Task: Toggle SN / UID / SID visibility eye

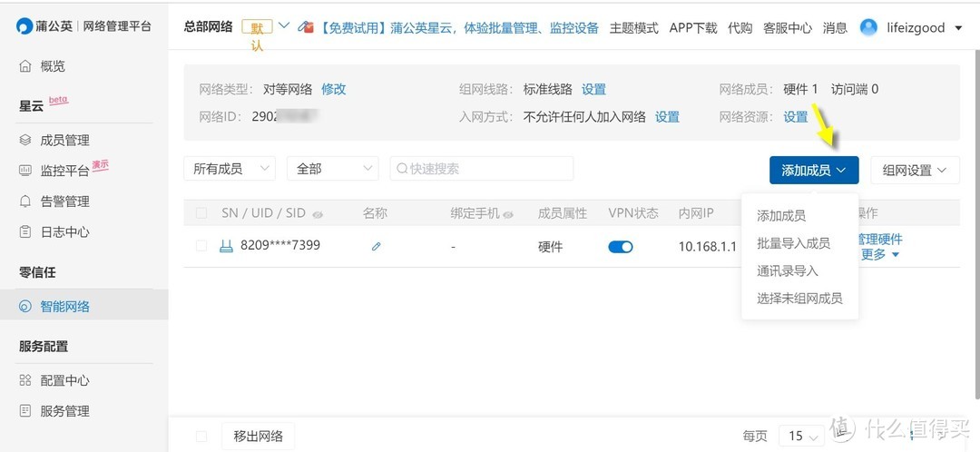Action: [318, 214]
